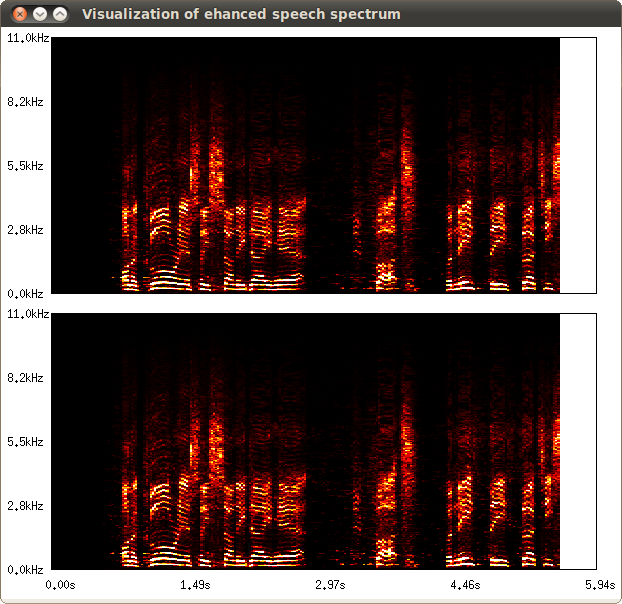Image resolution: width=622 pixels, height=604 pixels.
Task: Minimize the window using the title bar button
Action: point(40,14)
